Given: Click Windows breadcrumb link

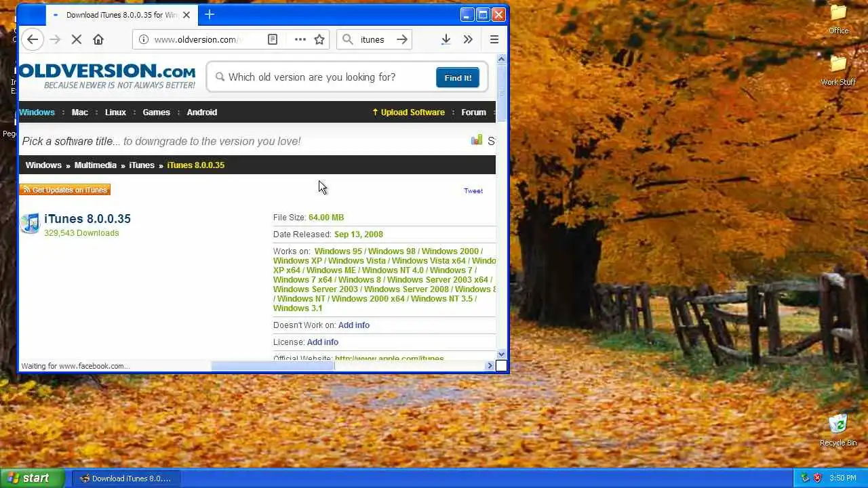Looking at the screenshot, I should 43,165.
